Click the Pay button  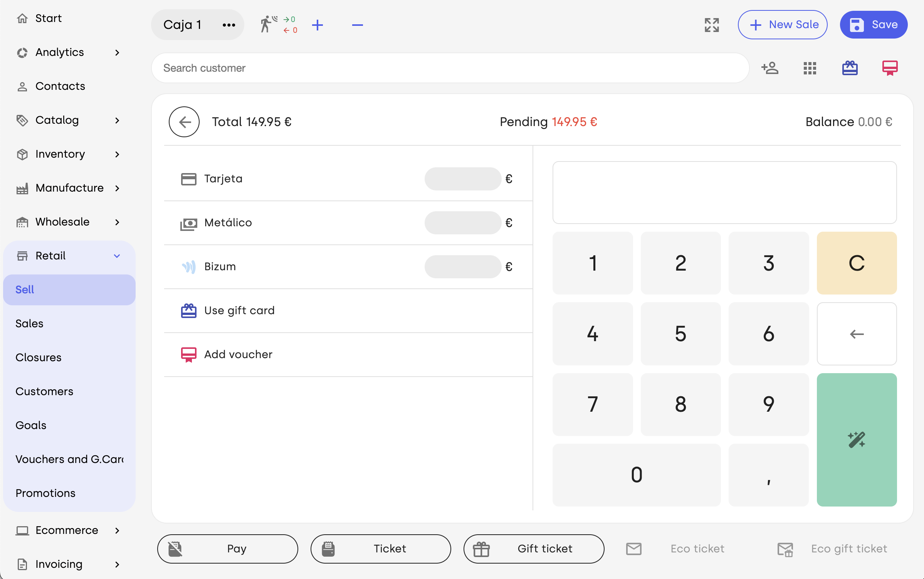[227, 549]
